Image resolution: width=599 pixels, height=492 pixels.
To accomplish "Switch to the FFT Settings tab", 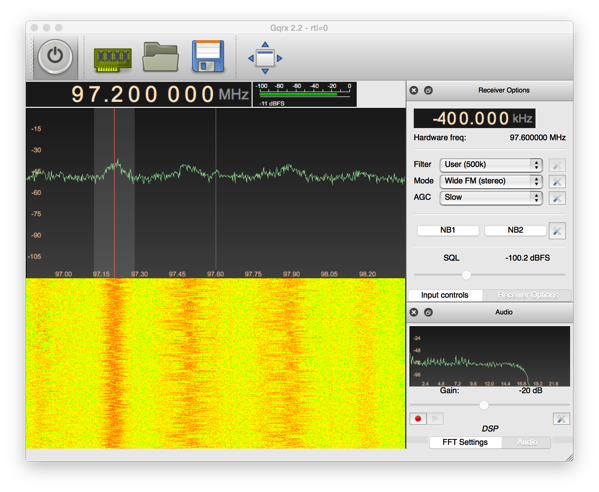I will click(x=465, y=442).
